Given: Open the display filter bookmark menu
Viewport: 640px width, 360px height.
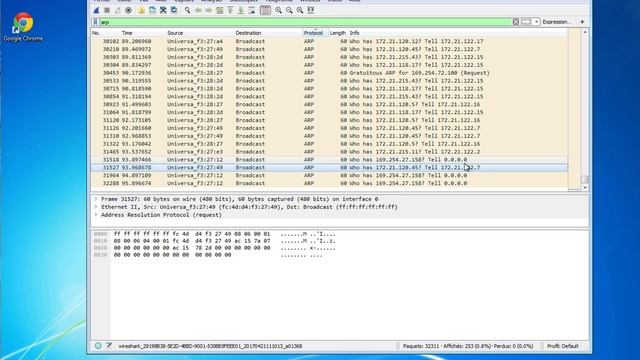Looking at the screenshot, I should pyautogui.click(x=95, y=22).
